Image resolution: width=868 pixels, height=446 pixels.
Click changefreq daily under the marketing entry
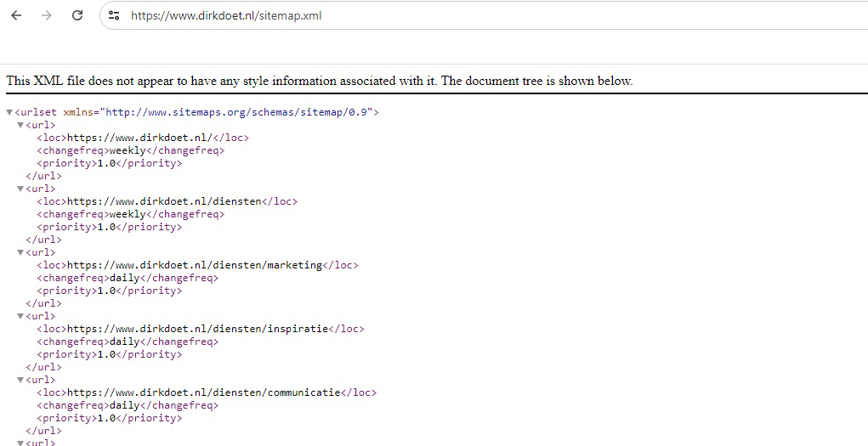[x=125, y=278]
